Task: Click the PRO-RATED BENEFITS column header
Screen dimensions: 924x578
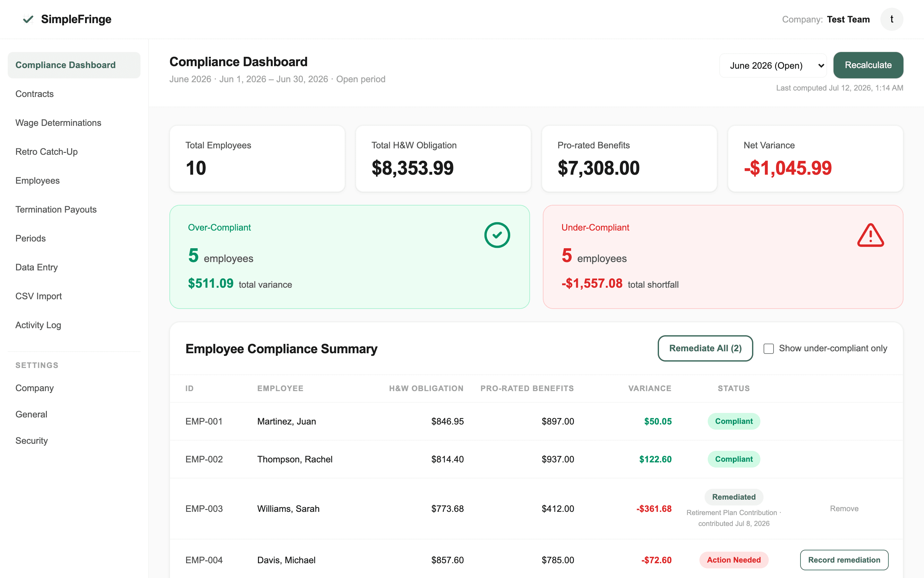Action: (527, 389)
